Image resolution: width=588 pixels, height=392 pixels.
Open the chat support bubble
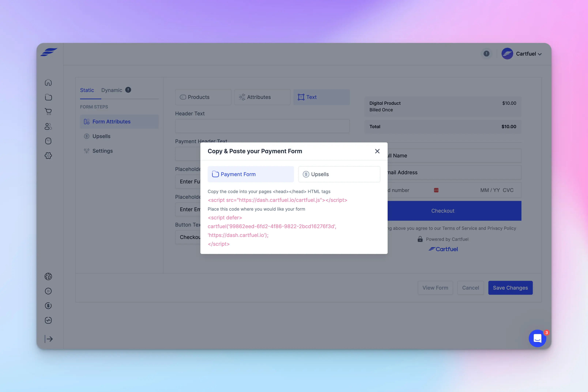pyautogui.click(x=538, y=338)
